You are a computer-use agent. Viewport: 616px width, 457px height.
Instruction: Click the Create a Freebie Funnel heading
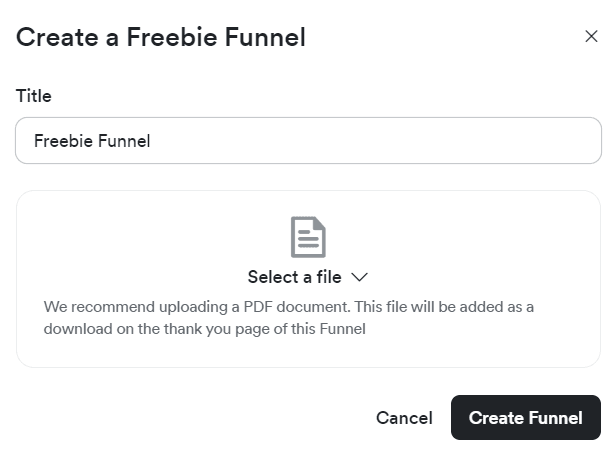pyautogui.click(x=161, y=38)
